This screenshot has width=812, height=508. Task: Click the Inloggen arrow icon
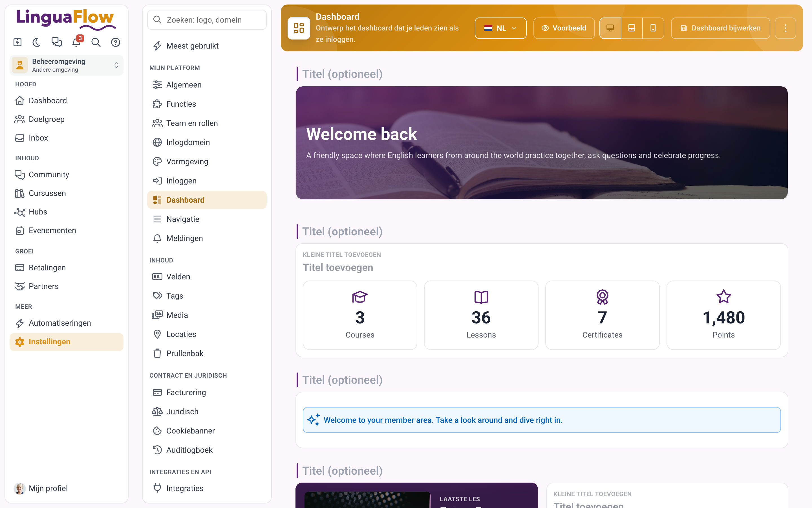click(x=157, y=181)
